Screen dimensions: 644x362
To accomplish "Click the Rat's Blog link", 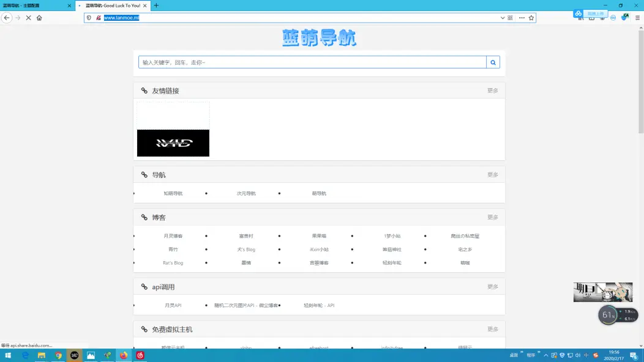I will click(173, 263).
